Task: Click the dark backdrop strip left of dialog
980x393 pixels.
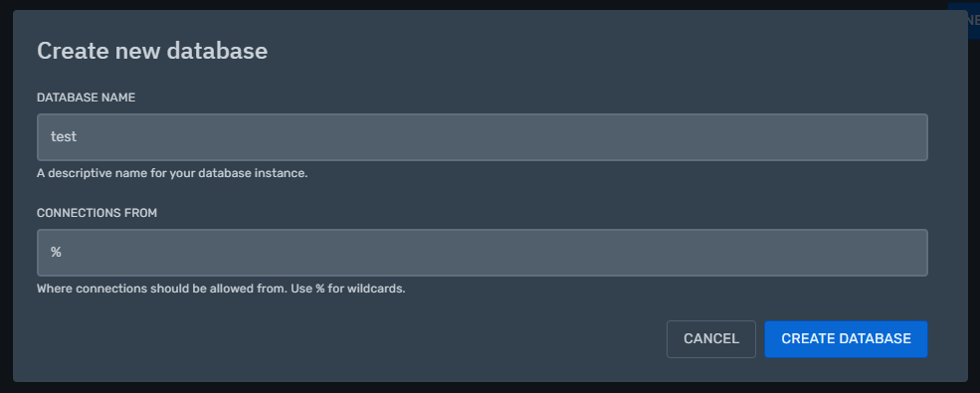Action: click(x=6, y=196)
